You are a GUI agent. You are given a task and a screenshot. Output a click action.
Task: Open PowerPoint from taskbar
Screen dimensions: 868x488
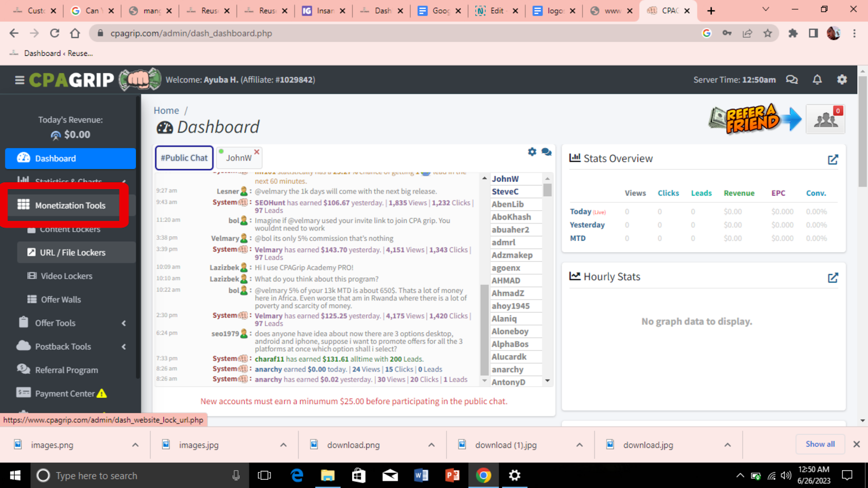(452, 476)
